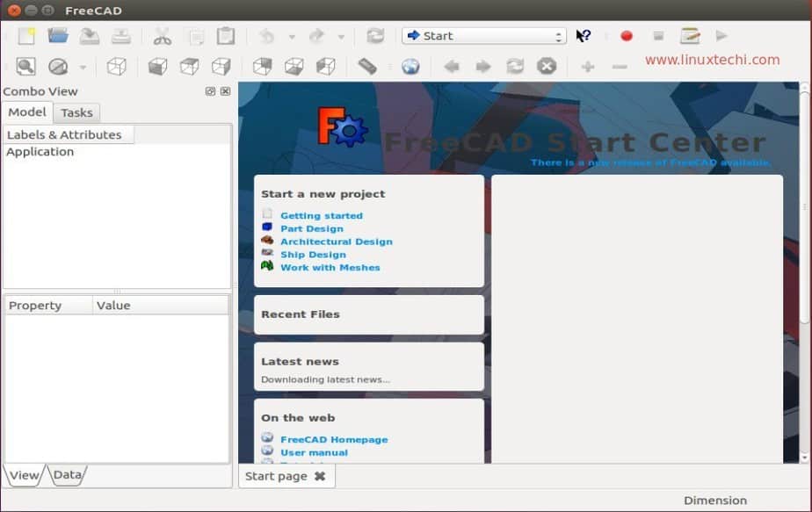This screenshot has width=812, height=512.
Task: Start macro recording with red dot
Action: tap(627, 36)
